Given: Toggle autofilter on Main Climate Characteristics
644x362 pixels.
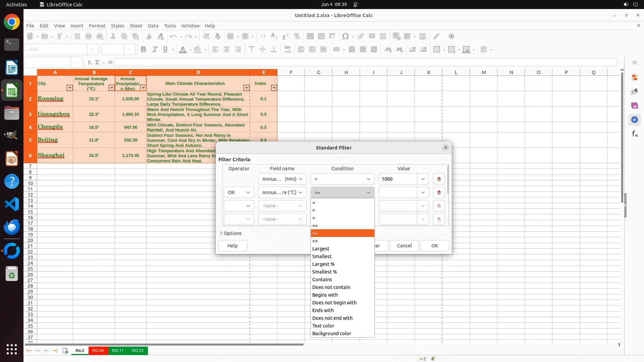Looking at the screenshot, I should click(x=246, y=88).
